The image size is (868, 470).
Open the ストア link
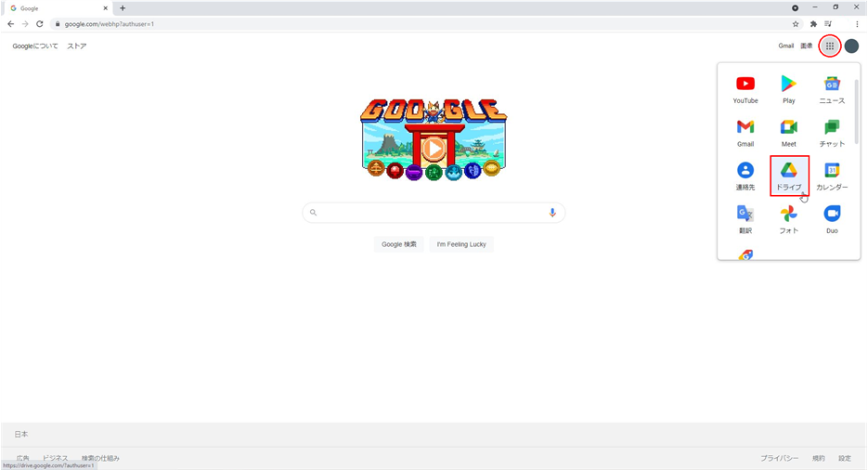point(77,46)
